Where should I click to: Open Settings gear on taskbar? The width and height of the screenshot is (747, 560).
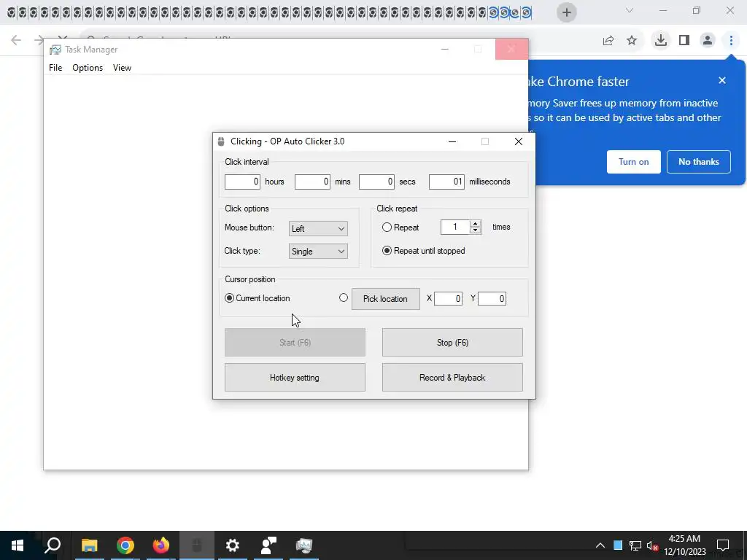coord(233,545)
